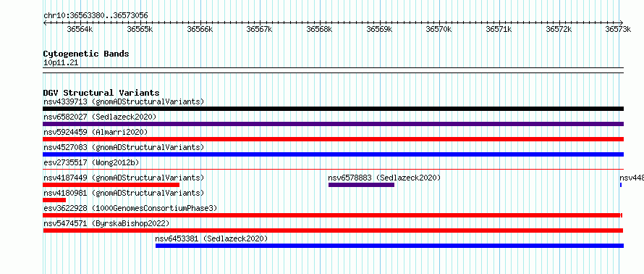
Task: Open the esv3622928 (1000GenomesConsortiumPhase3) label
Action: [x=130, y=208]
